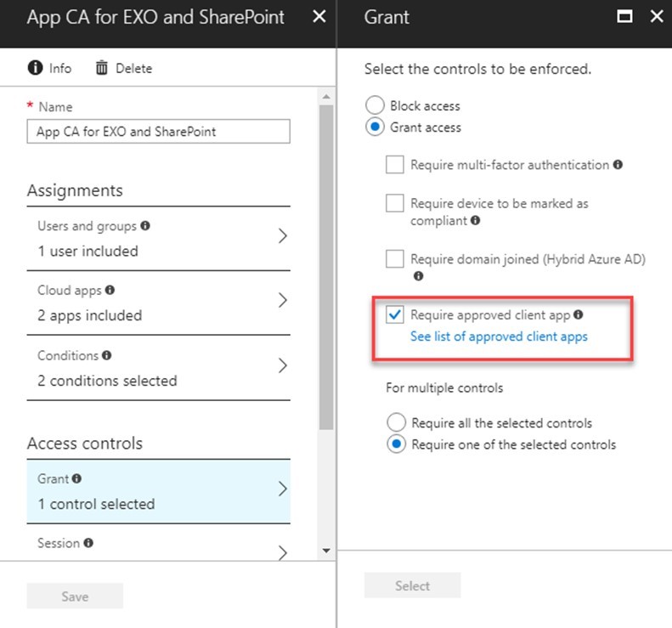Open the 1 control selected Grant item
672x628 pixels.
pyautogui.click(x=159, y=491)
